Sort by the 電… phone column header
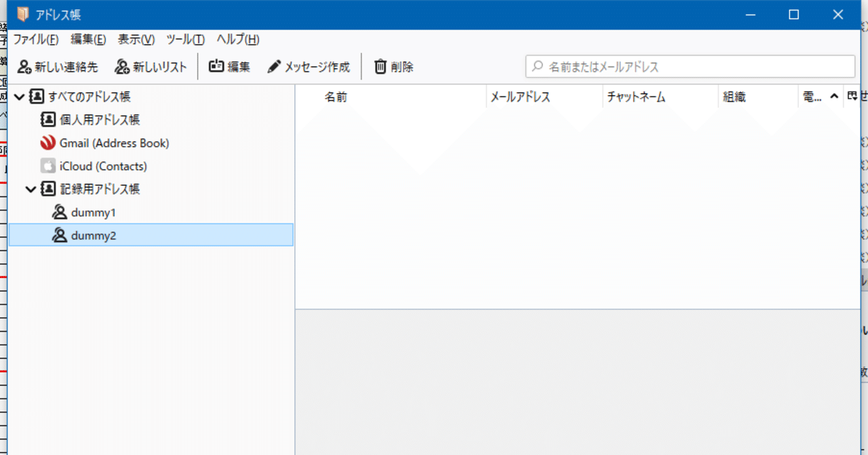This screenshot has height=455, width=868. coord(821,97)
